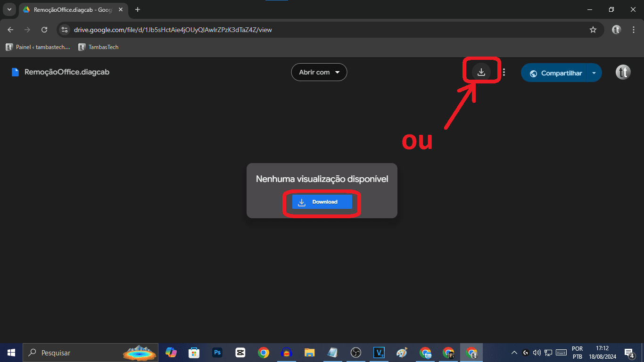644x362 pixels.
Task: Open the Abrir com dropdown
Action: 319,72
